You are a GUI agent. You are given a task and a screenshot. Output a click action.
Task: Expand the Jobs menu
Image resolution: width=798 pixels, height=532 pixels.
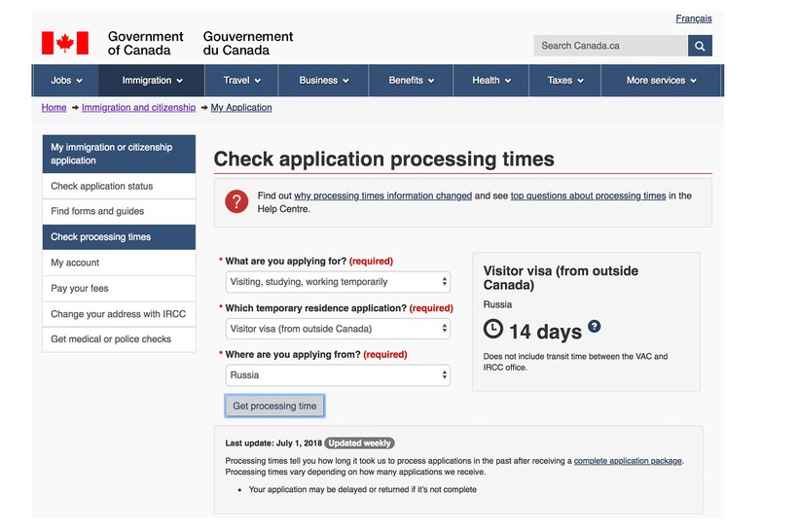click(x=66, y=81)
